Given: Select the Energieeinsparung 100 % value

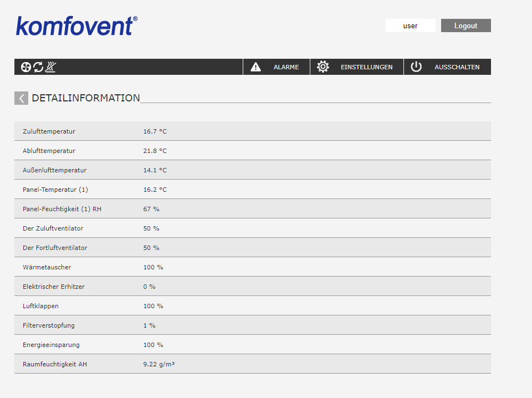Looking at the screenshot, I should tap(153, 345).
